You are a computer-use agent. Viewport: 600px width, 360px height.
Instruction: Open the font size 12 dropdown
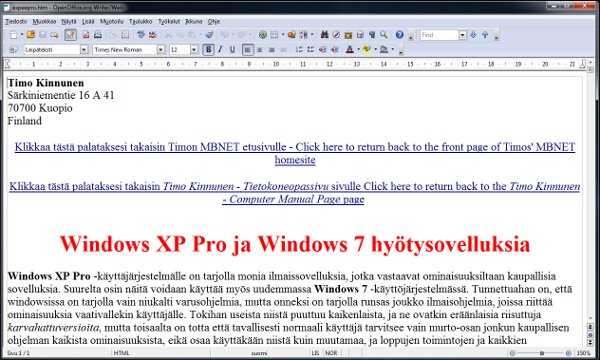[194, 50]
